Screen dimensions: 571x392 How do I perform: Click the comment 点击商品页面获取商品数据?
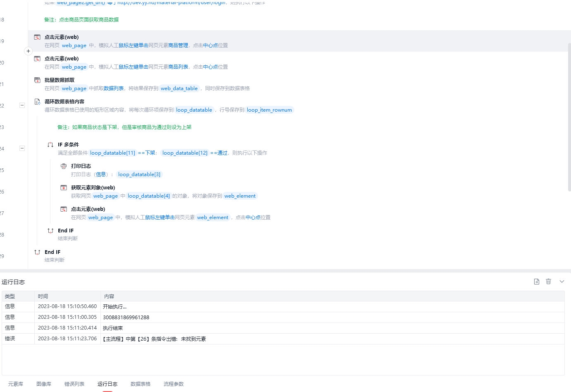(x=81, y=20)
